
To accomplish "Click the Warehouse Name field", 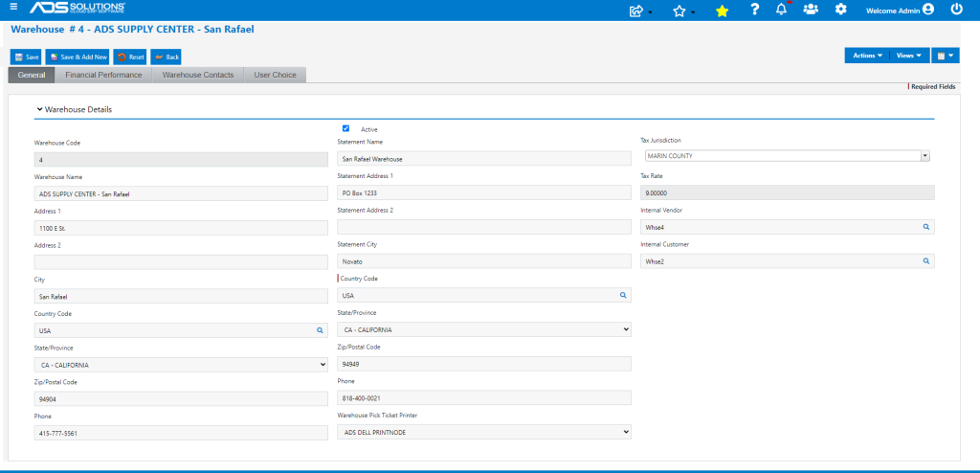I will (181, 194).
